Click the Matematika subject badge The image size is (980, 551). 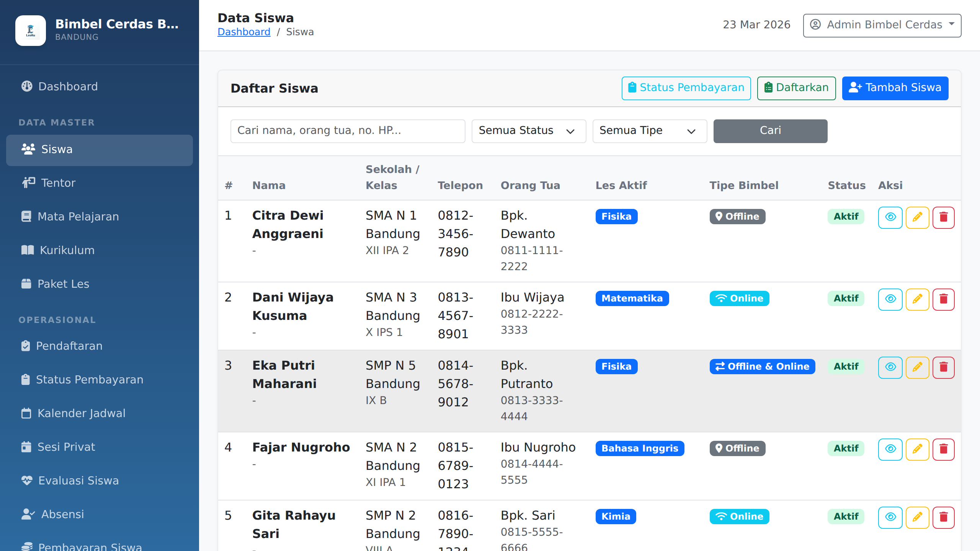(632, 298)
